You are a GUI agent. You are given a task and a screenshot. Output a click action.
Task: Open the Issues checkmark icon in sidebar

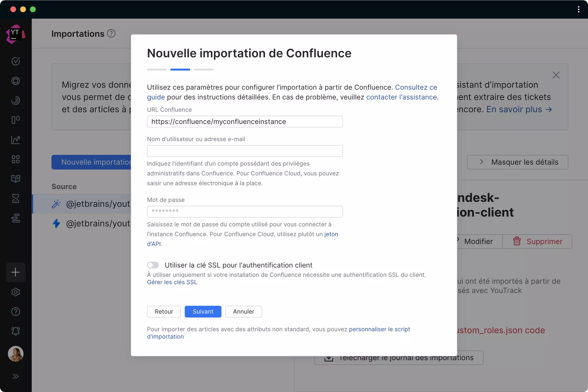(x=15, y=61)
